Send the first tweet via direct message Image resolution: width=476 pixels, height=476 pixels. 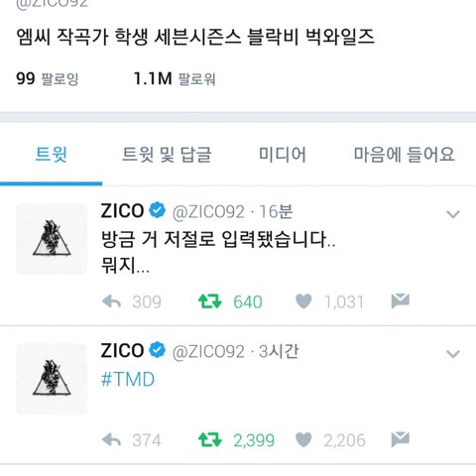[x=401, y=300]
